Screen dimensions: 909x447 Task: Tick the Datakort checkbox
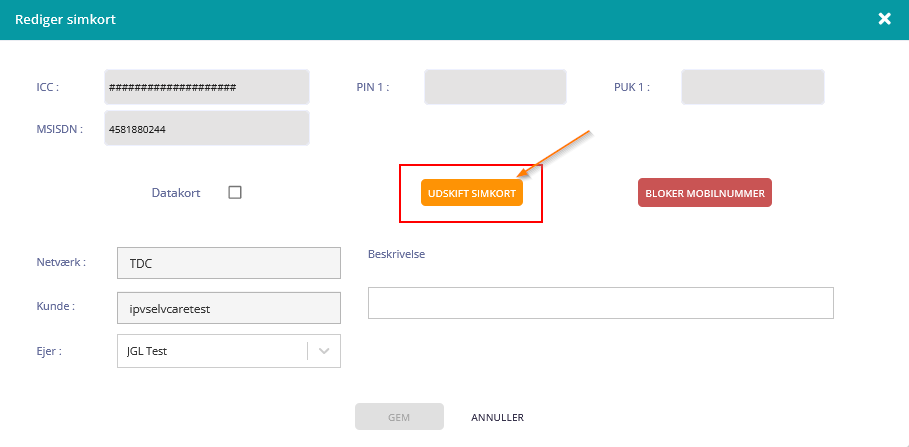tap(235, 192)
